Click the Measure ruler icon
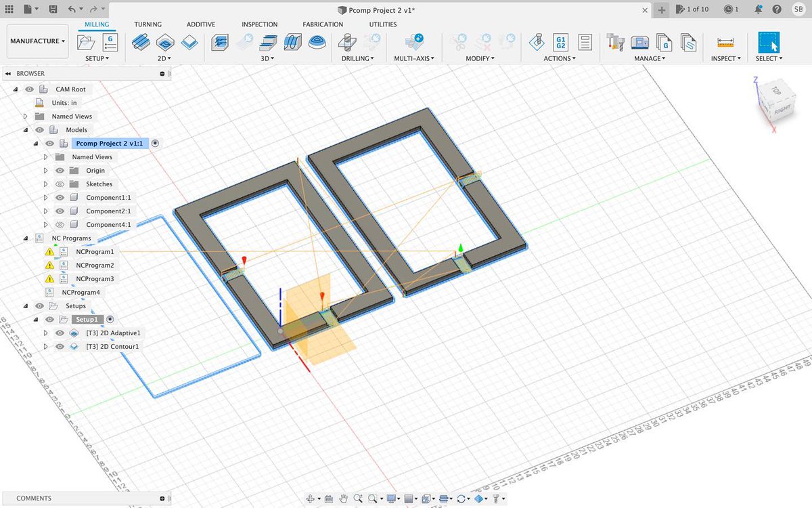812x508 pixels. pyautogui.click(x=725, y=42)
